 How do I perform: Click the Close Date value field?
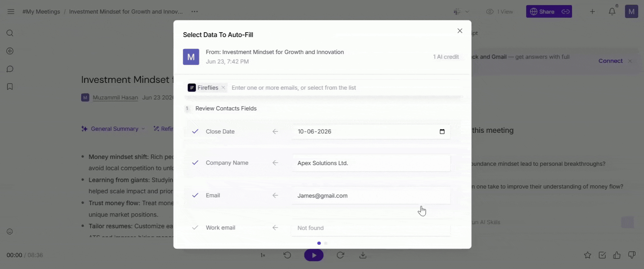(x=371, y=131)
